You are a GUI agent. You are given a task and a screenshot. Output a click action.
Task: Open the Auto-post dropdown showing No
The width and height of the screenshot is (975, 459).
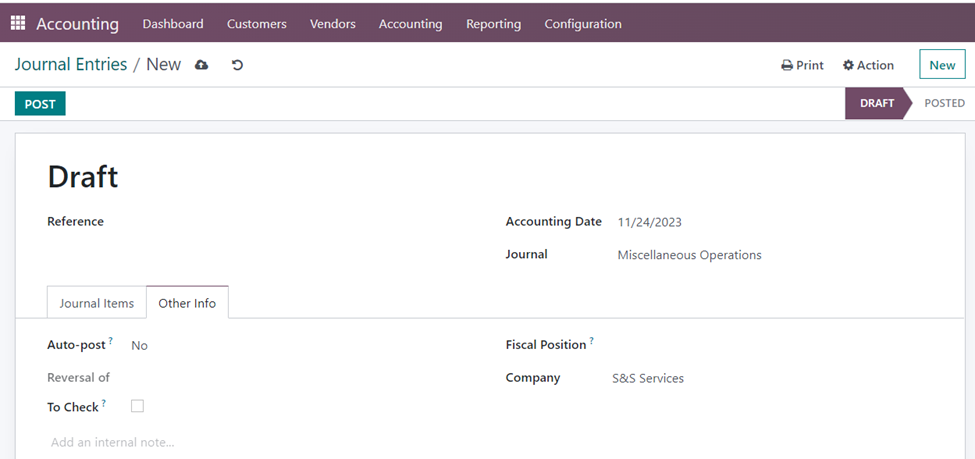click(x=140, y=345)
